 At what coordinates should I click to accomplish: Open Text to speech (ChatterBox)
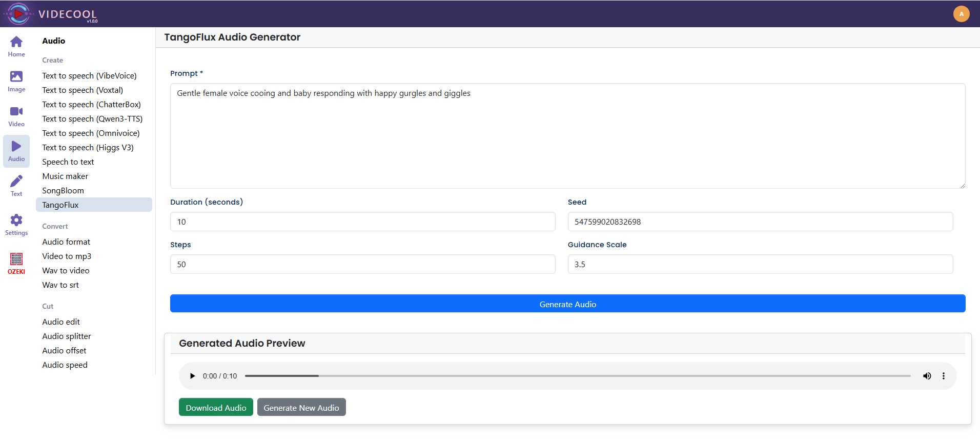91,104
